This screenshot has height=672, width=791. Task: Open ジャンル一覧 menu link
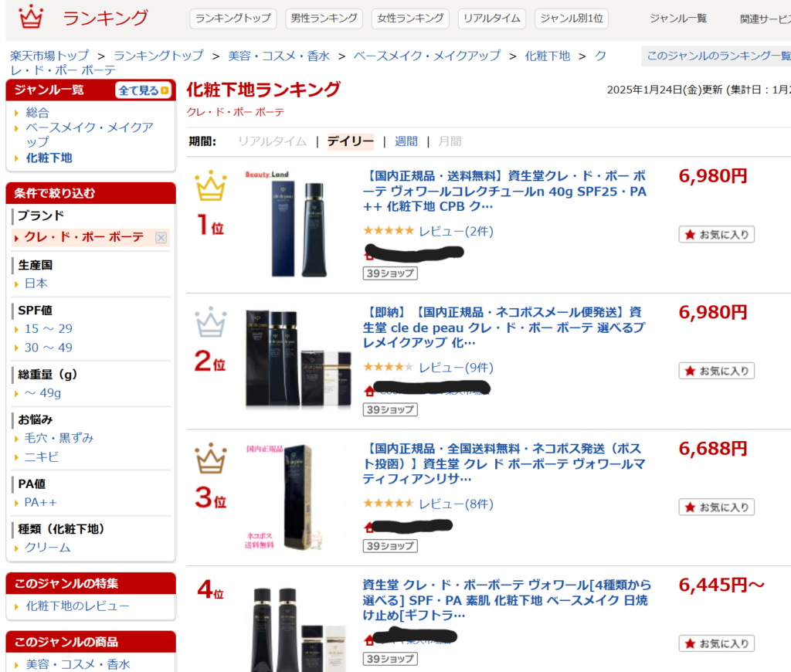678,19
